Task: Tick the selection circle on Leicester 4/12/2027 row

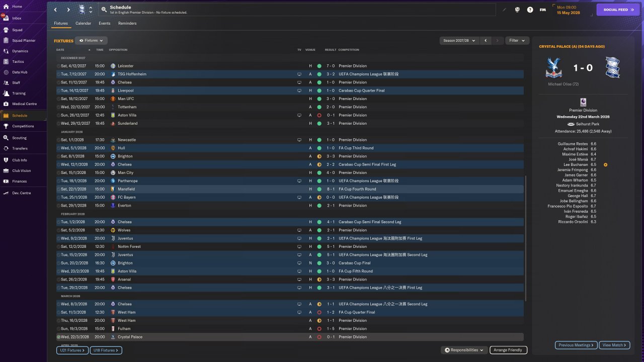Action: click(x=58, y=66)
